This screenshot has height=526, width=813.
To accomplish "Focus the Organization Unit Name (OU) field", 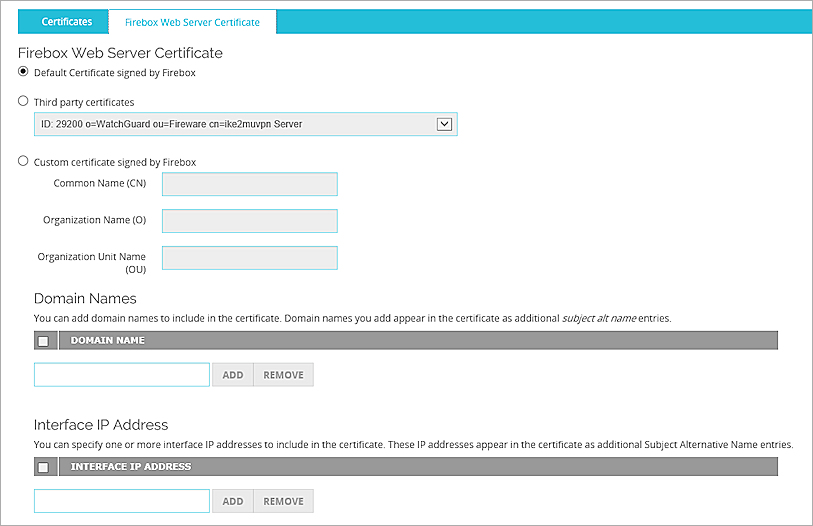I will coord(249,258).
